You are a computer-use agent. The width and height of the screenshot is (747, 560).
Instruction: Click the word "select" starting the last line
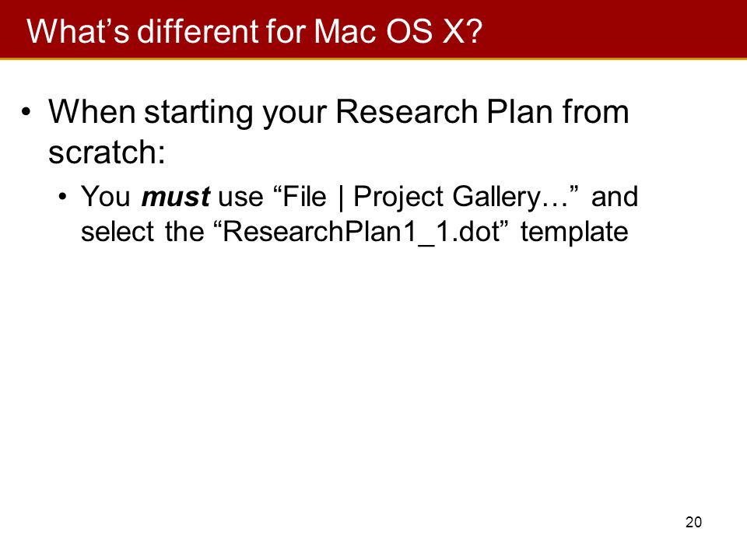click(x=117, y=232)
